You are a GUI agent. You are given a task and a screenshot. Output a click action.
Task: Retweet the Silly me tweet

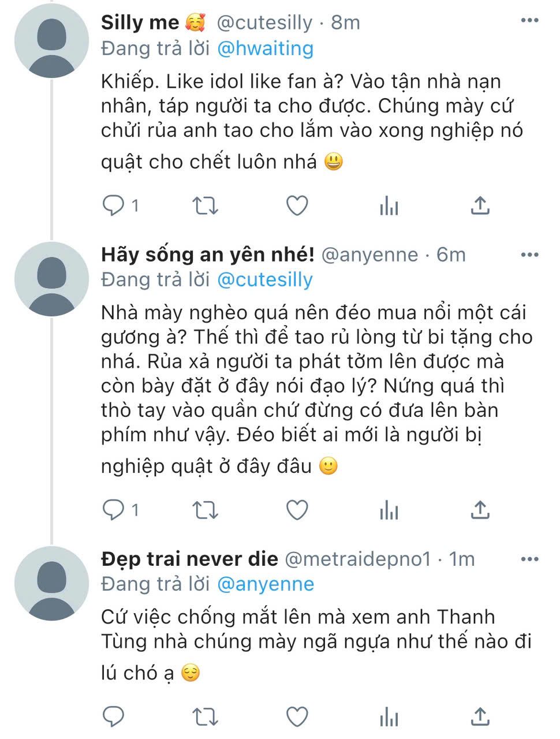click(x=205, y=206)
